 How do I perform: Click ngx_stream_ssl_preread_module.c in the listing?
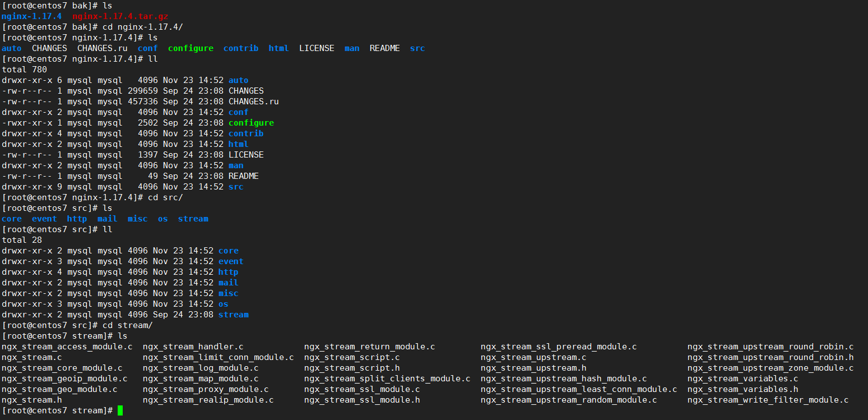[x=558, y=347]
